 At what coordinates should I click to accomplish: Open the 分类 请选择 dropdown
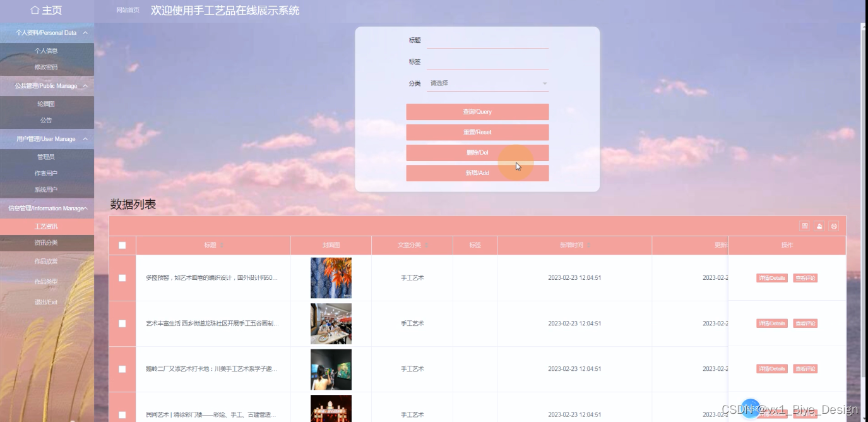pyautogui.click(x=488, y=83)
